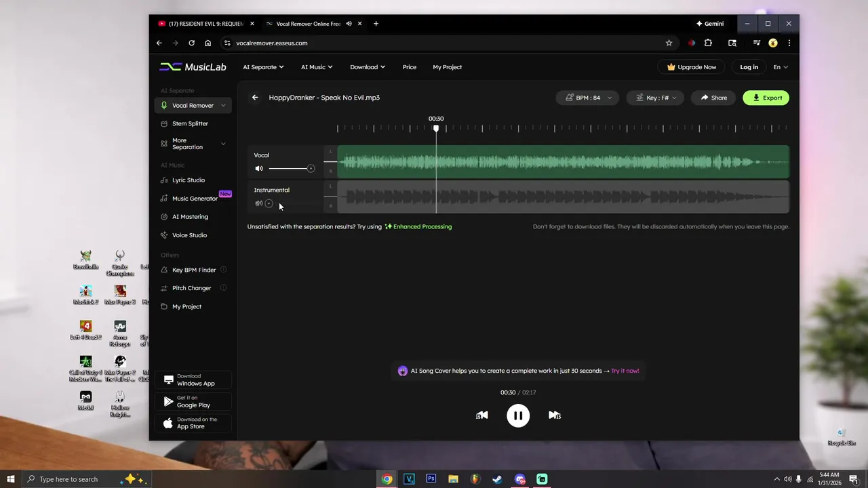The width and height of the screenshot is (868, 488).
Task: Open a new browser tab
Action: pyautogui.click(x=376, y=24)
